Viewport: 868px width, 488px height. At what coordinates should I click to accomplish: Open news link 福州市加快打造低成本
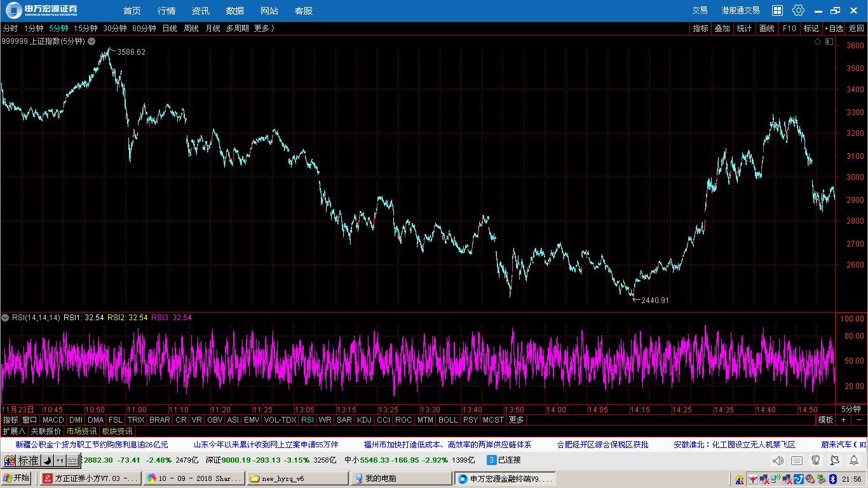pyautogui.click(x=447, y=445)
